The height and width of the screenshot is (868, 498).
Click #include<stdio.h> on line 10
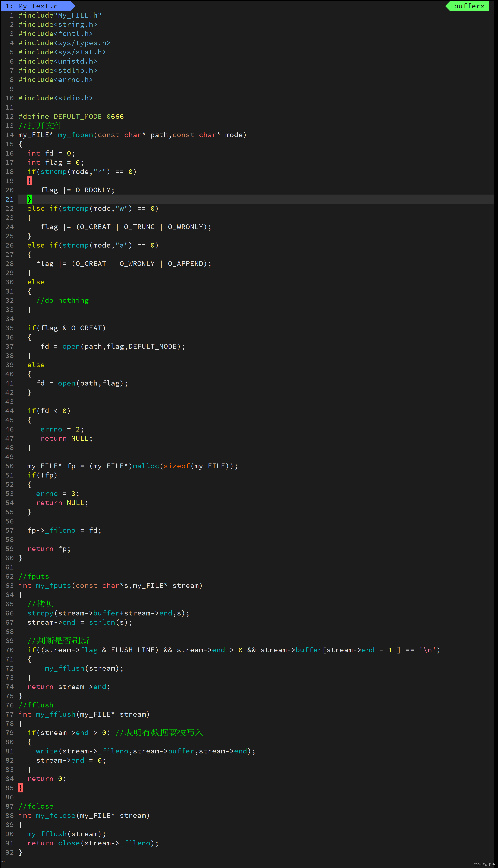coord(55,98)
